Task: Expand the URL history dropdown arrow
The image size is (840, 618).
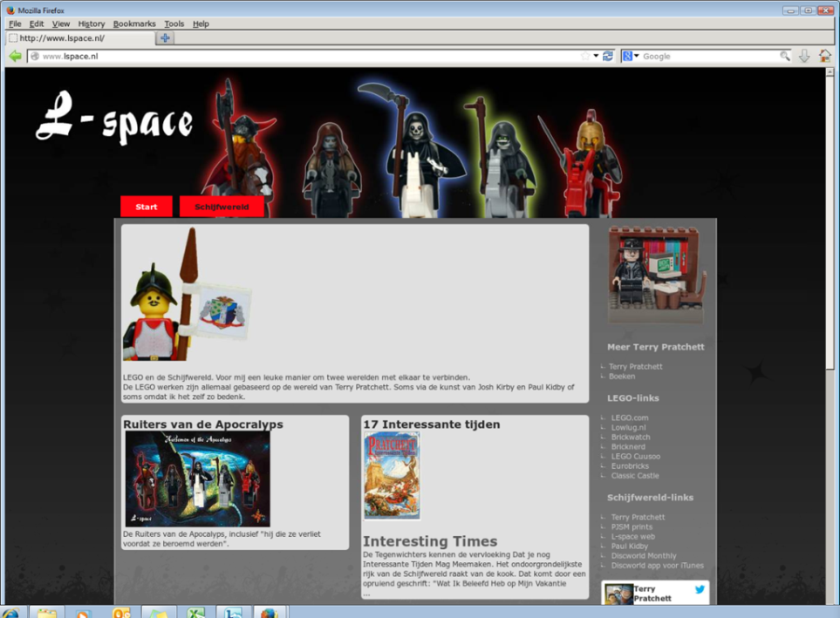Action: (x=596, y=56)
